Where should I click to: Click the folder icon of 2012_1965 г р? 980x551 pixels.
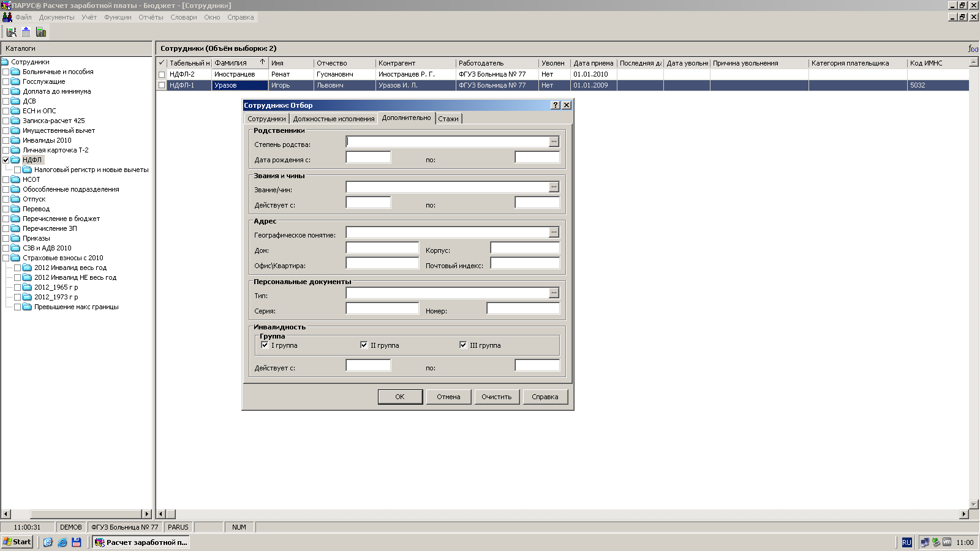27,287
